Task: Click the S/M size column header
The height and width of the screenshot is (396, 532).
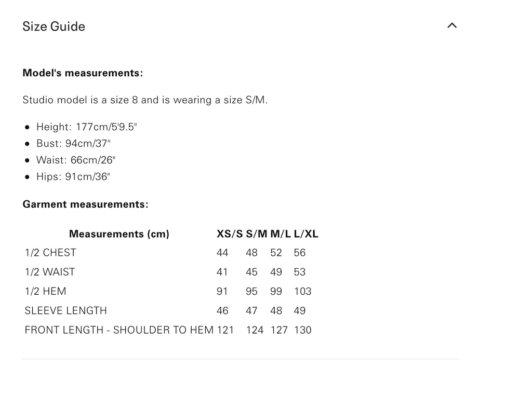Action: [x=257, y=234]
